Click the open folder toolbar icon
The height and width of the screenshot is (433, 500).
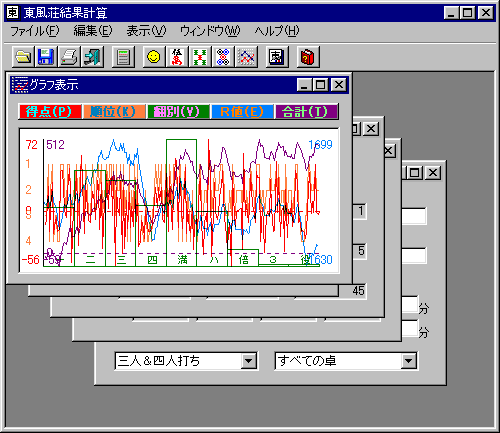pyautogui.click(x=23, y=57)
